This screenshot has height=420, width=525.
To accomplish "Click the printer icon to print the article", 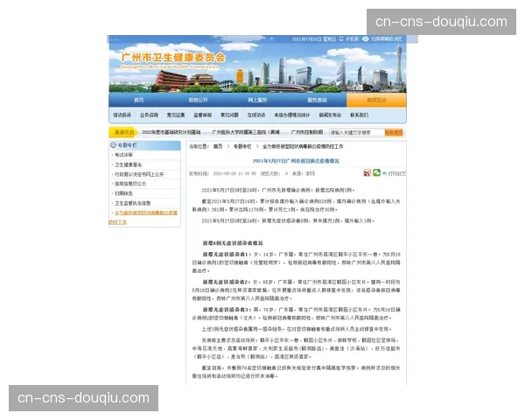I will point(384,173).
